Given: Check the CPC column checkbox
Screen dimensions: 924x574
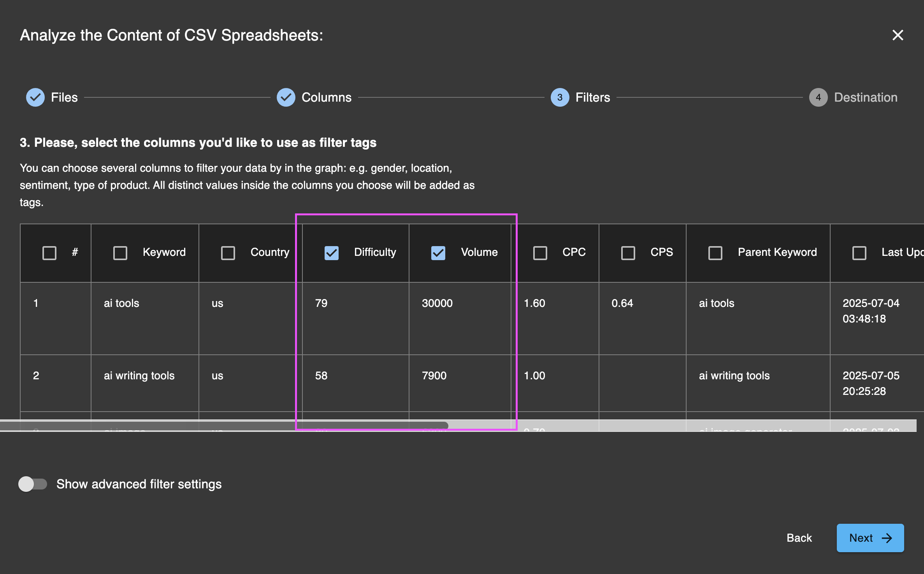Looking at the screenshot, I should coord(540,253).
